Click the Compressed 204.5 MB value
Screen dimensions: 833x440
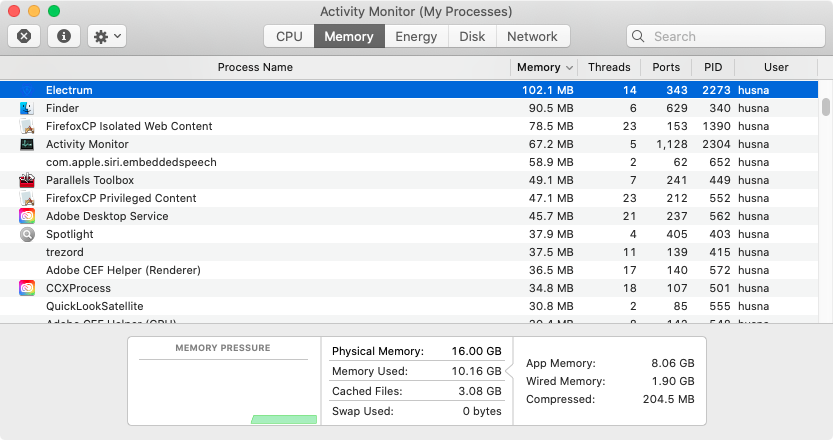pyautogui.click(x=668, y=399)
